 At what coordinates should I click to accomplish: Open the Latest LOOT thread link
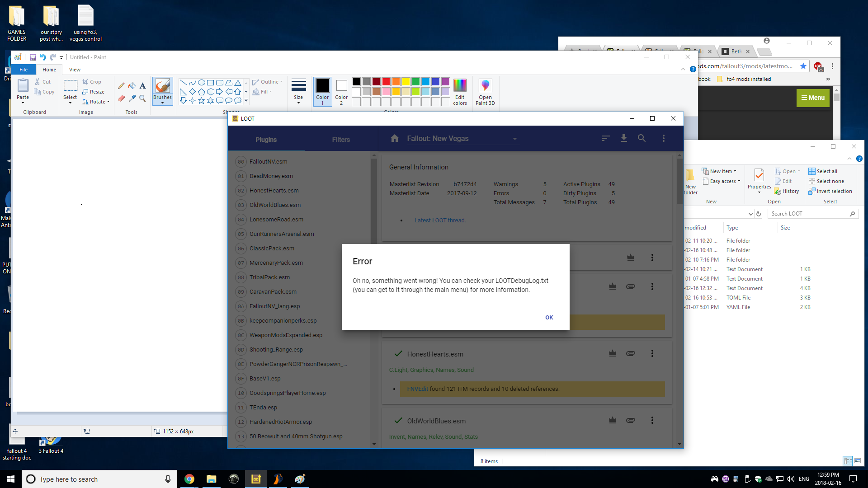[x=440, y=221]
